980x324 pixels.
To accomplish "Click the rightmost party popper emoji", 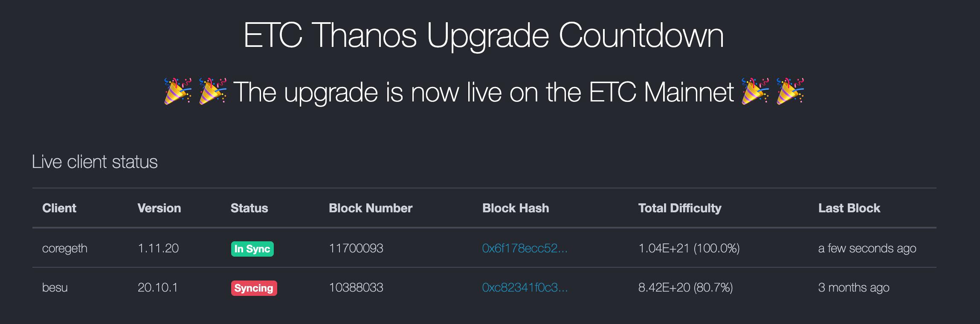I will click(790, 91).
